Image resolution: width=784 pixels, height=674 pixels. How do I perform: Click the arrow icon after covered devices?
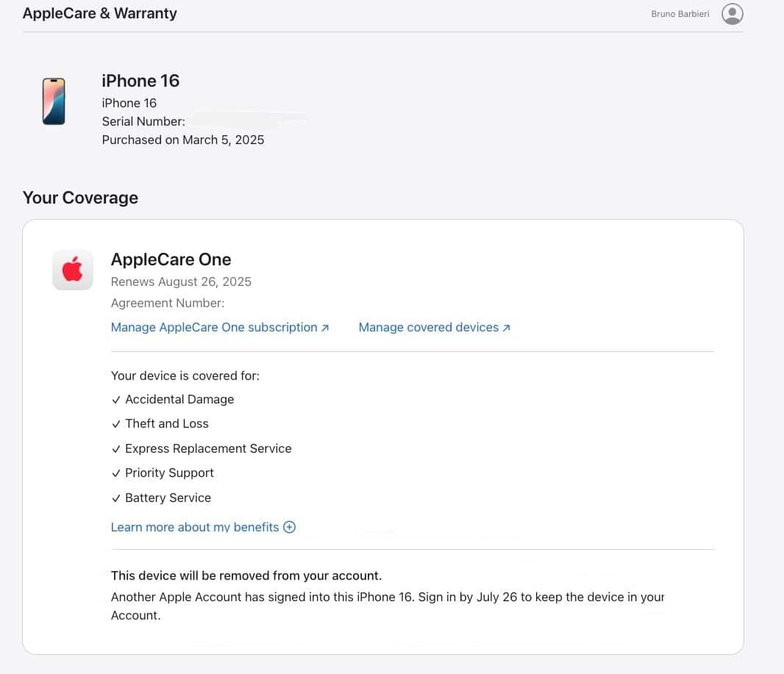coord(506,328)
